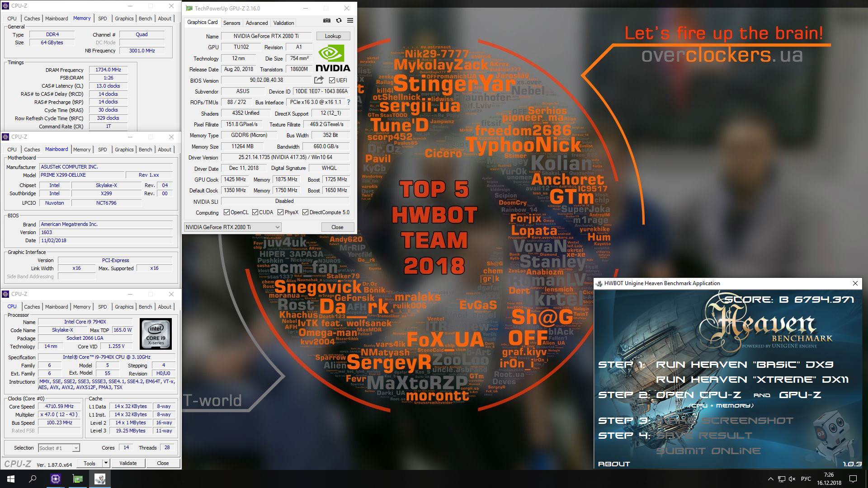
Task: Toggle PhysX computing checkbox
Action: point(280,212)
